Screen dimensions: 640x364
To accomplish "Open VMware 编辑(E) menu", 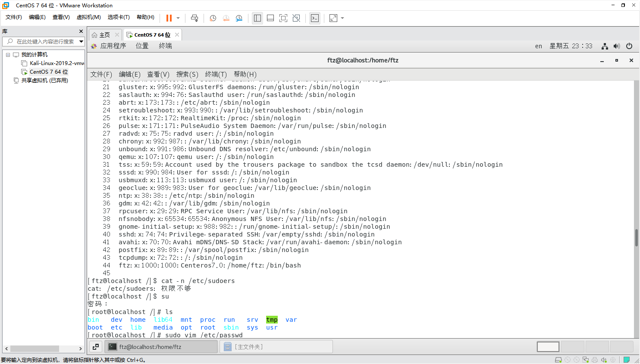I will 37,17.
